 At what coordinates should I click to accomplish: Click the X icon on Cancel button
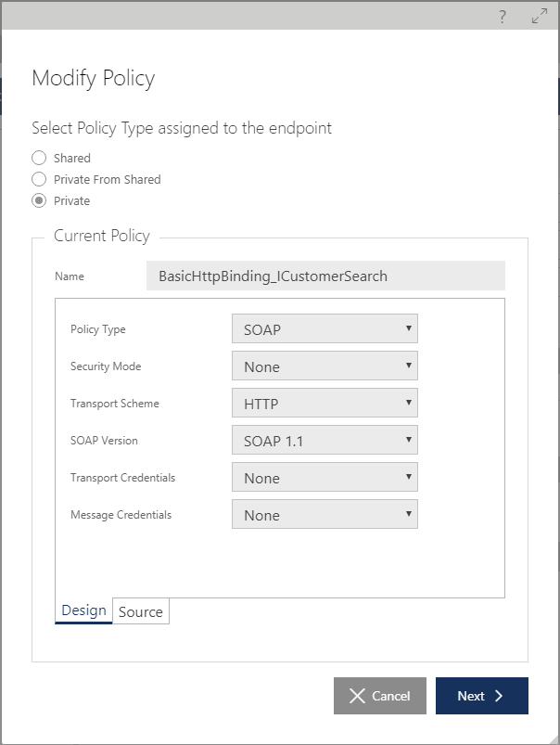357,696
